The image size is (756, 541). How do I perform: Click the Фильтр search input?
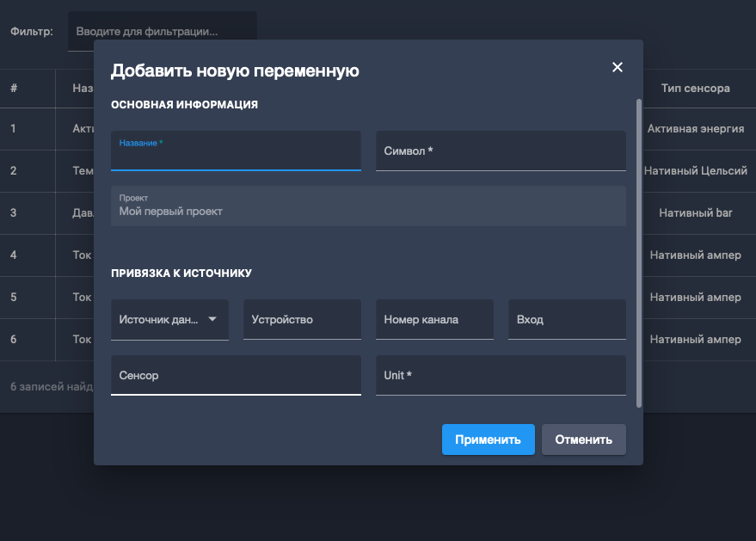pyautogui.click(x=162, y=32)
